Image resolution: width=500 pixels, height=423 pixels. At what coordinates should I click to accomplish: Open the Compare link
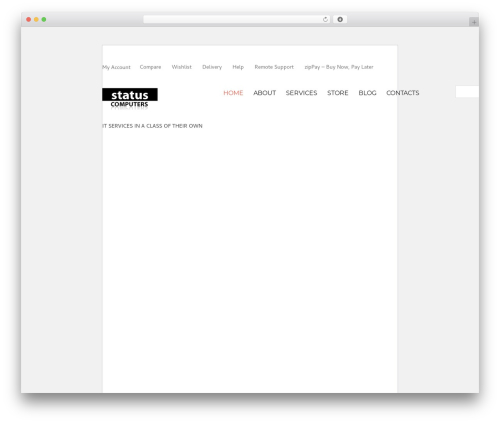click(150, 67)
